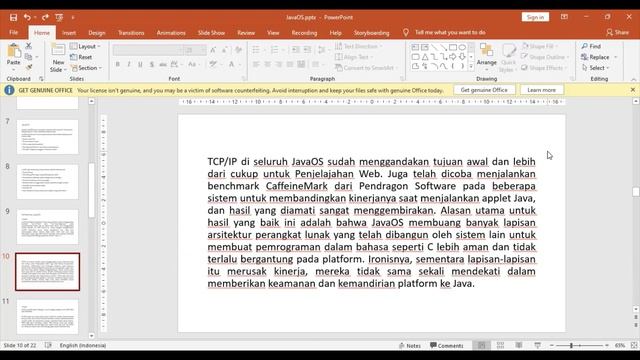Expand the shapes gallery More arrow

click(x=471, y=66)
